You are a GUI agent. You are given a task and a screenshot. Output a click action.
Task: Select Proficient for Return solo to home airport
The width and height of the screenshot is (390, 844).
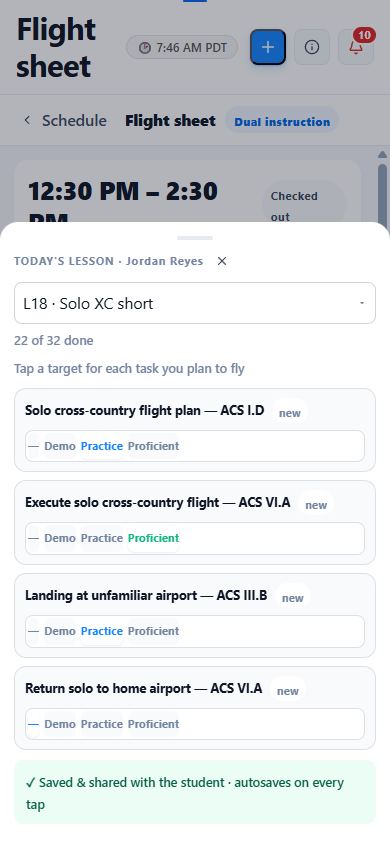pyautogui.click(x=153, y=724)
